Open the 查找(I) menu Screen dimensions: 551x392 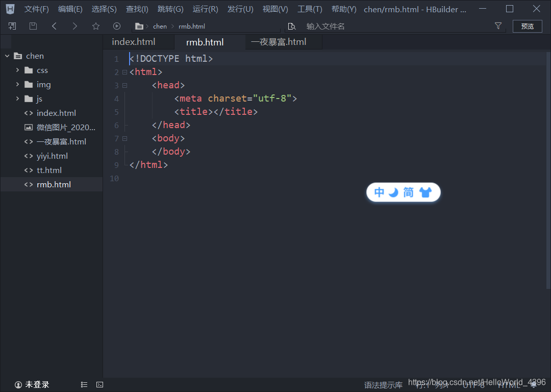(x=137, y=9)
